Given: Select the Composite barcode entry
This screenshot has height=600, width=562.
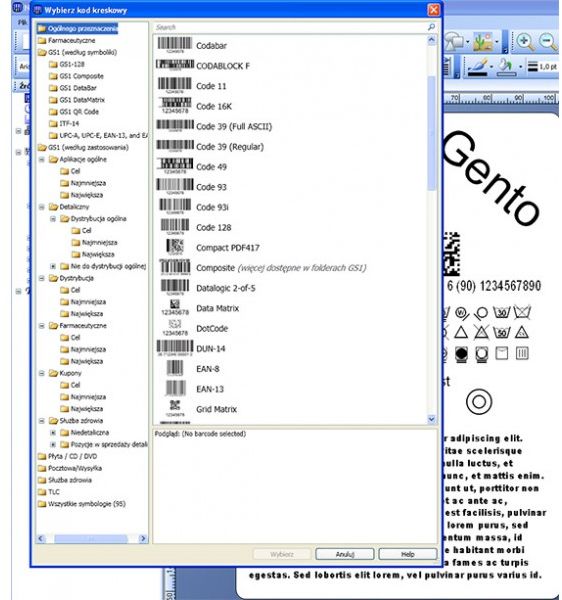Looking at the screenshot, I should (263, 268).
